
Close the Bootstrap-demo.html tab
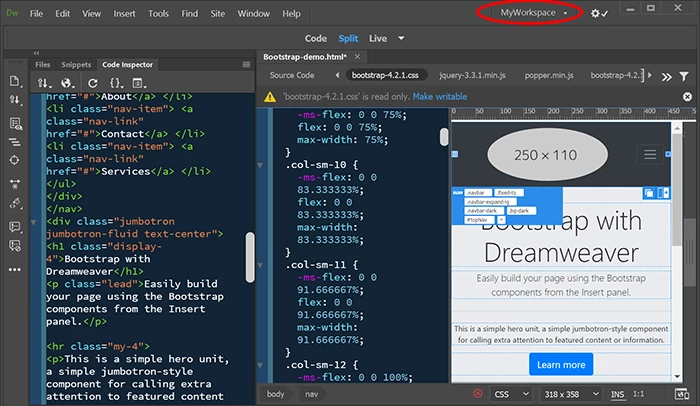[x=357, y=57]
